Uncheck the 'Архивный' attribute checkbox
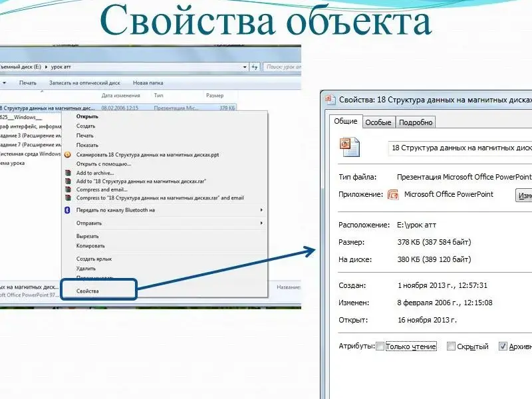Image resolution: width=532 pixels, height=399 pixels. coord(503,346)
